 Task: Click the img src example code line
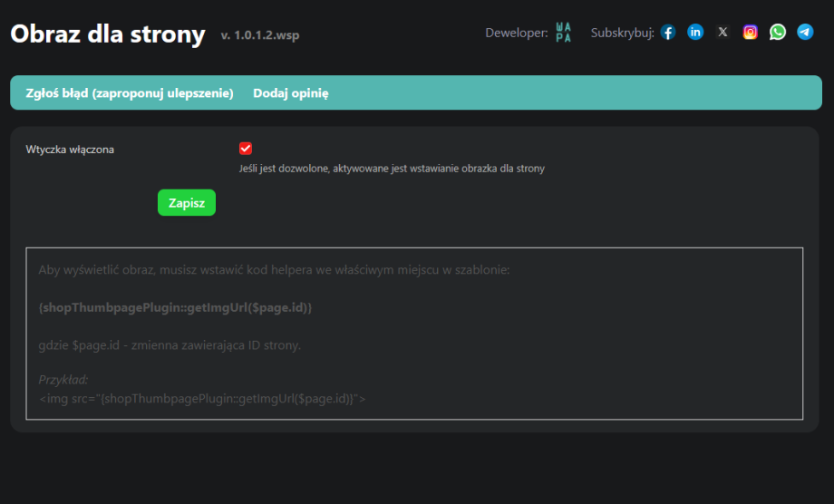[x=202, y=398]
